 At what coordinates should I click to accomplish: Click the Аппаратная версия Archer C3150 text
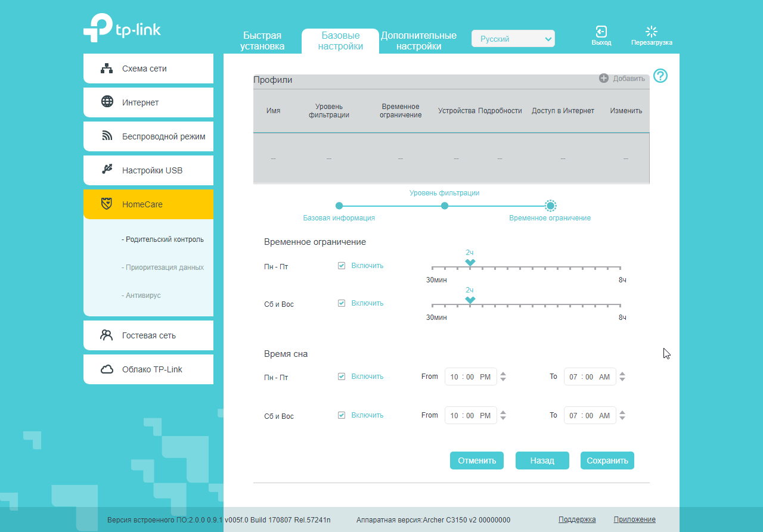click(x=433, y=519)
